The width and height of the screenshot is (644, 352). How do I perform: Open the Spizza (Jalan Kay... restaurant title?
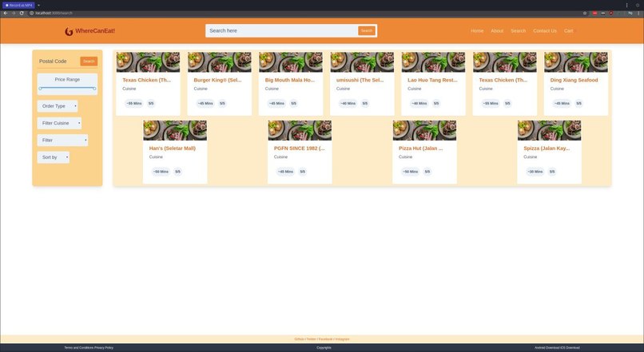click(547, 148)
